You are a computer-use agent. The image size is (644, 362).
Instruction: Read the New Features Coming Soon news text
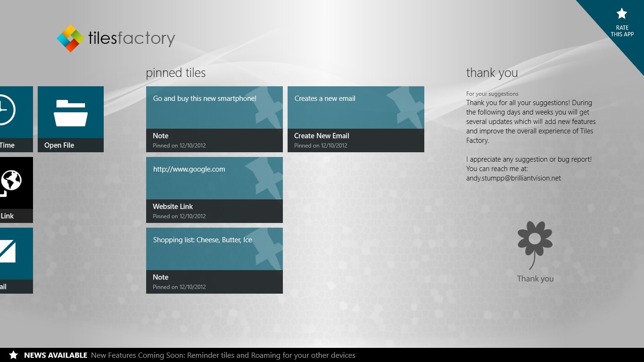coord(223,355)
